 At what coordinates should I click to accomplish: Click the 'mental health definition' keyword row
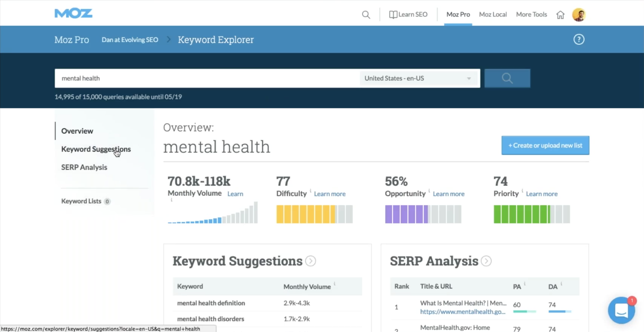[267, 303]
